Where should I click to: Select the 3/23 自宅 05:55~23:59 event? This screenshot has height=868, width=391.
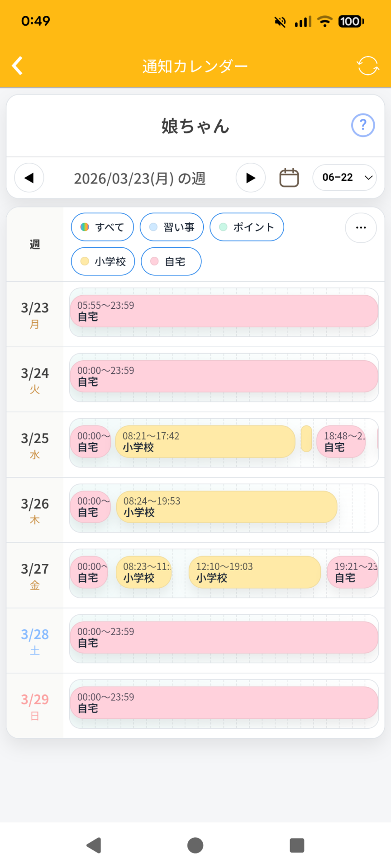(224, 311)
